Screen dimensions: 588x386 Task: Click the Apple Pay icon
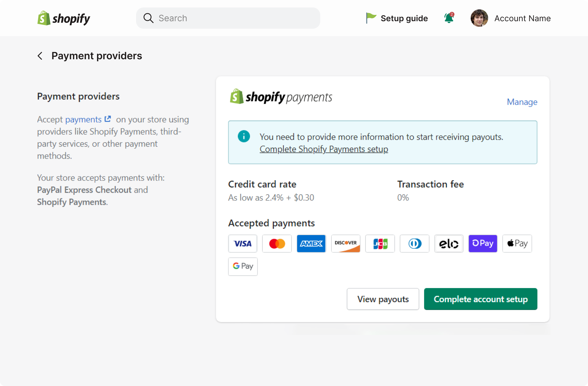[517, 244]
